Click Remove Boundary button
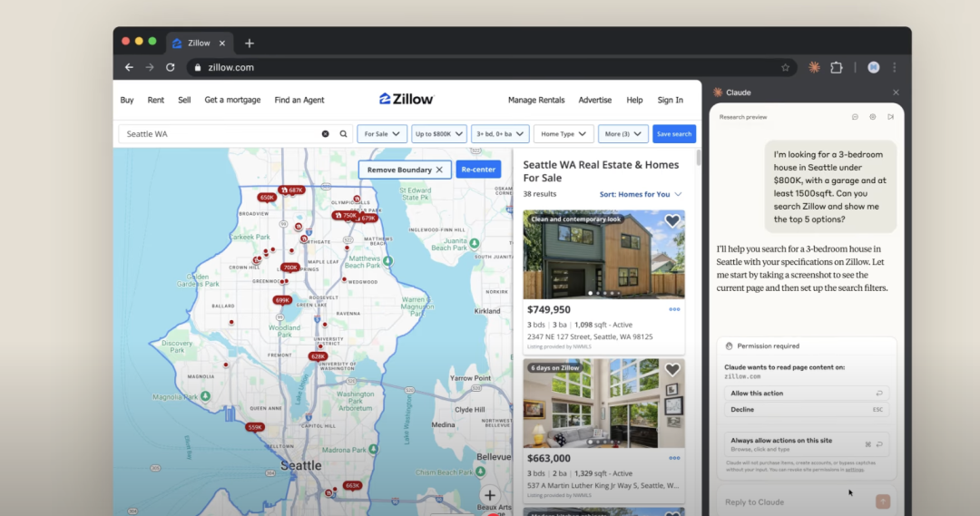This screenshot has height=516, width=980. 405,170
